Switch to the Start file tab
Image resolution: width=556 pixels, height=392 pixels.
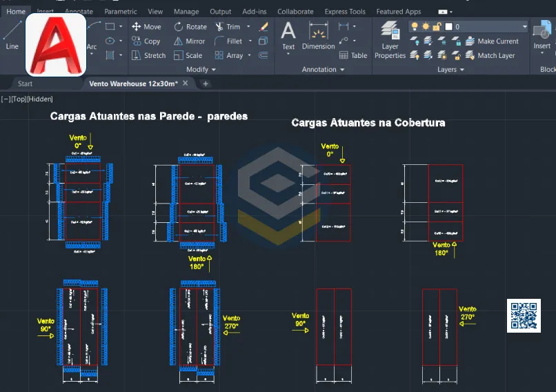[25, 84]
